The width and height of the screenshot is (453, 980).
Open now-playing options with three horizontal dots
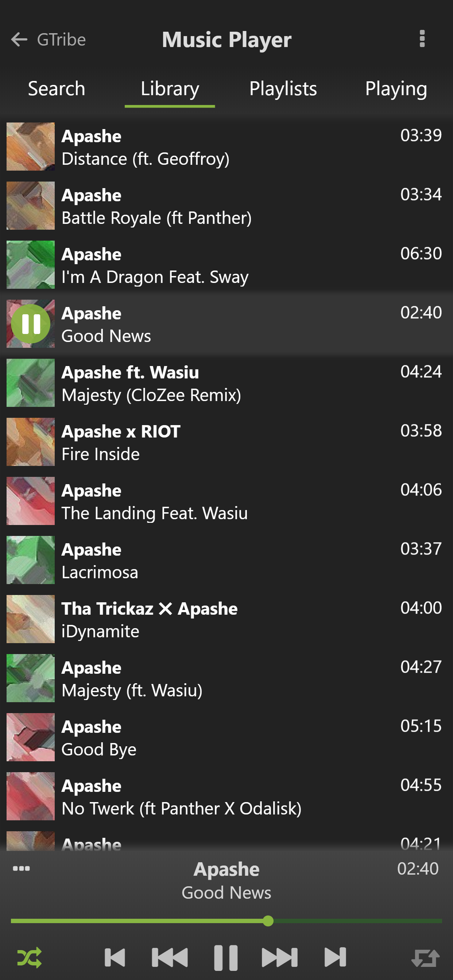coord(21,868)
